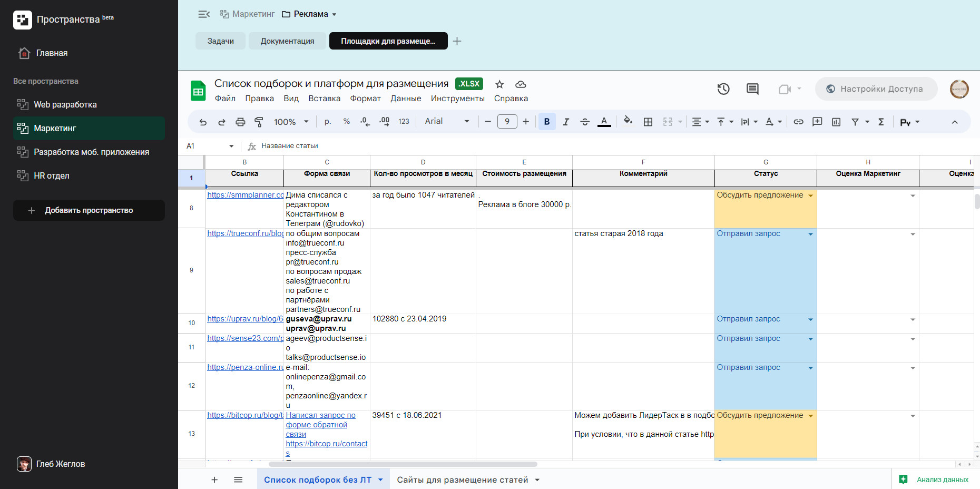Screen dimensions: 980x489
Task: Select the paint format tool
Action: pos(259,122)
